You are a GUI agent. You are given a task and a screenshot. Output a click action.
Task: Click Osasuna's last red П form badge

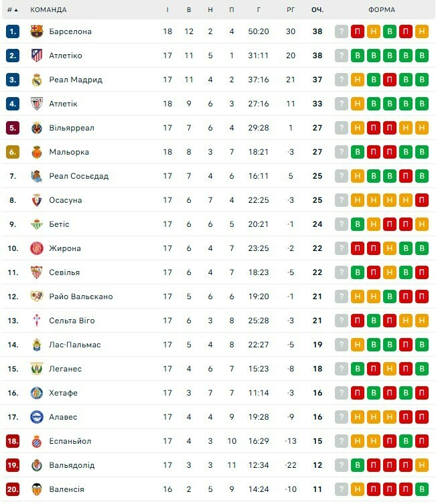click(x=422, y=200)
